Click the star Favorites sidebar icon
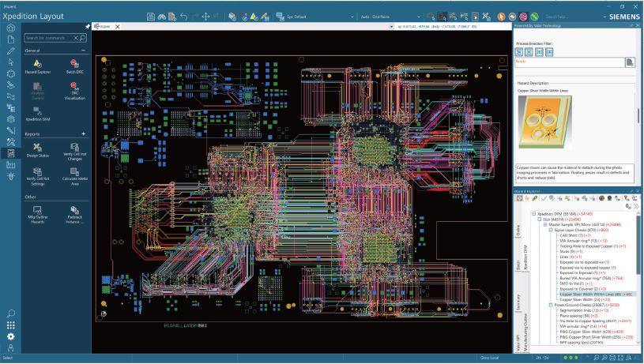This screenshot has height=364, width=644. point(11,28)
